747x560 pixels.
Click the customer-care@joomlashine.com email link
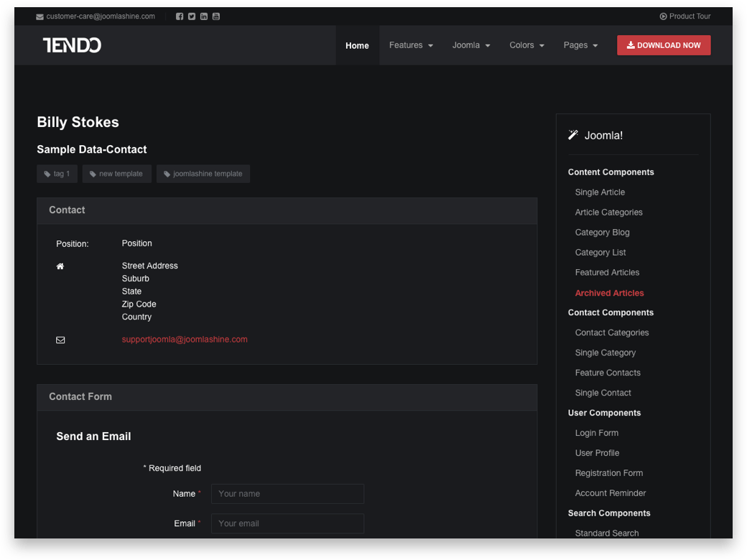click(x=101, y=17)
